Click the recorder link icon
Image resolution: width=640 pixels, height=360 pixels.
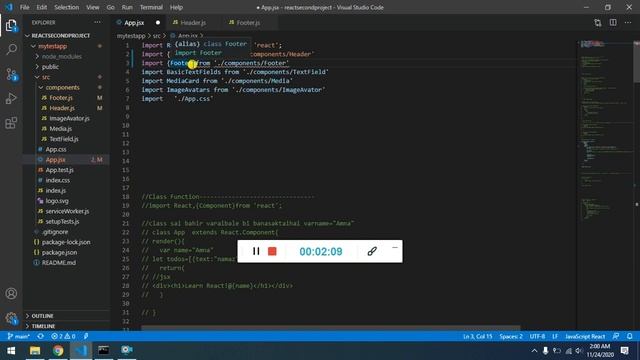(372, 251)
